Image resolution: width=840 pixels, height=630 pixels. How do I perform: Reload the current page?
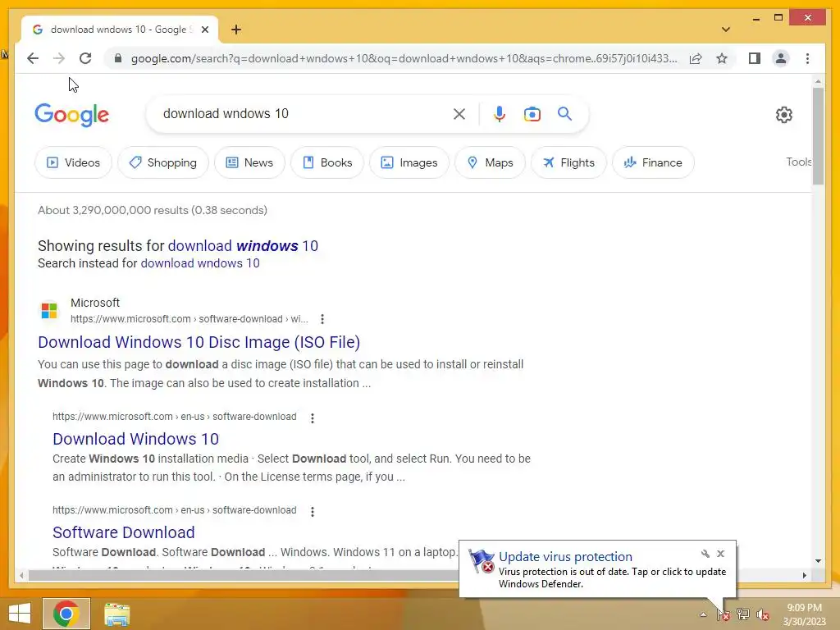[85, 58]
